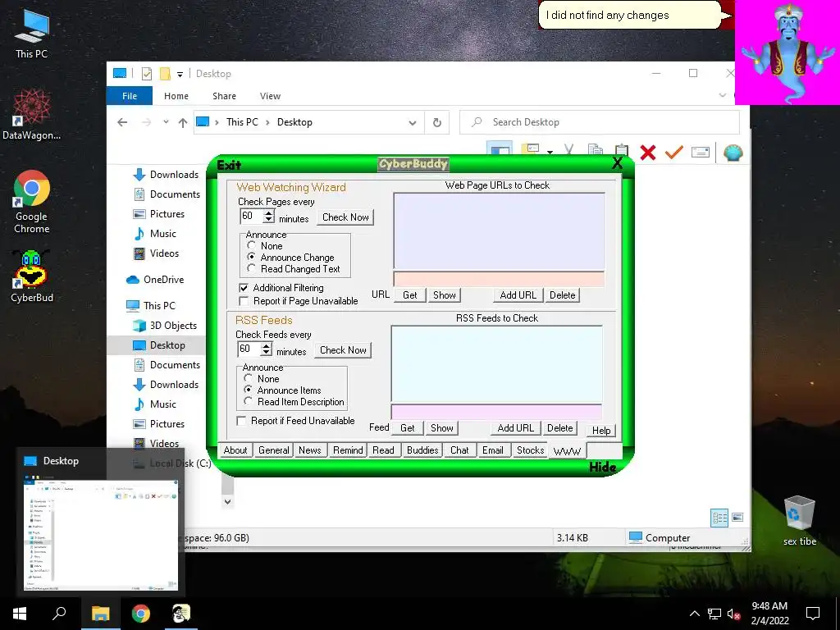Open the address bar history dropdown
Screen dimensions: 840x630
(412, 123)
